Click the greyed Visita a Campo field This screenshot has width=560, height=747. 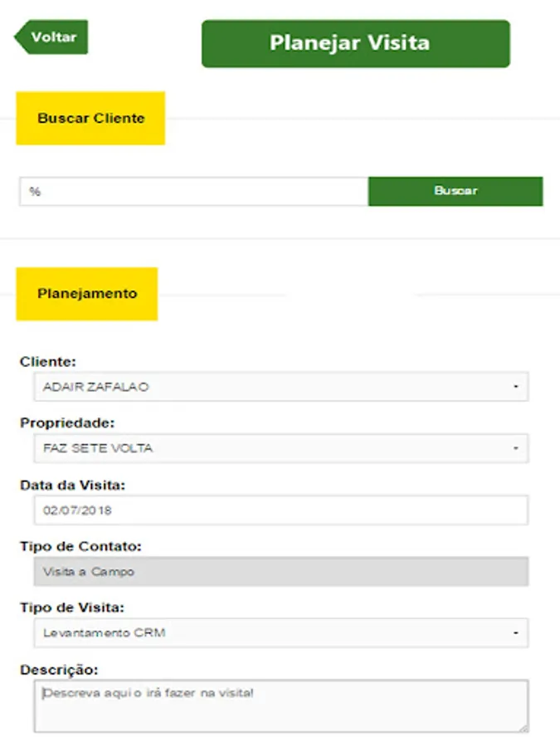[281, 571]
